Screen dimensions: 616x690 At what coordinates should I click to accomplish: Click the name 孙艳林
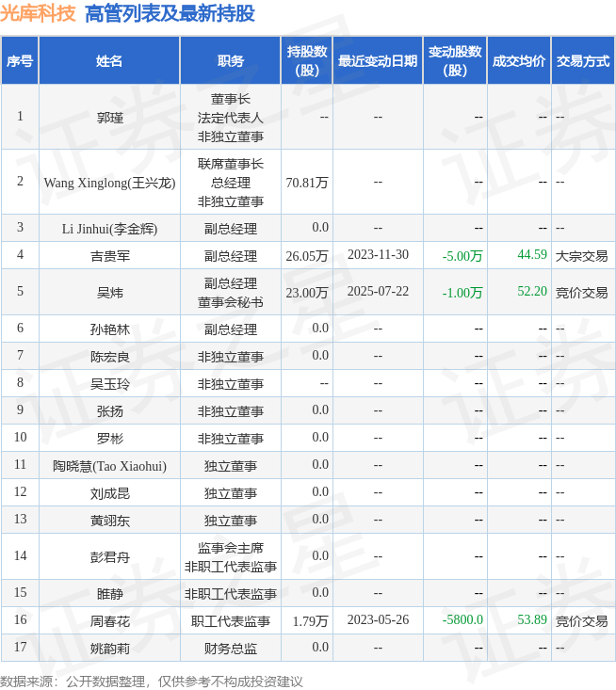coord(110,329)
